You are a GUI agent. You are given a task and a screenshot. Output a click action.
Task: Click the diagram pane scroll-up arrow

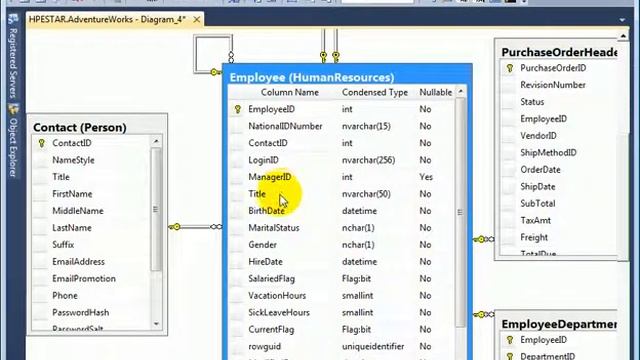click(x=623, y=36)
